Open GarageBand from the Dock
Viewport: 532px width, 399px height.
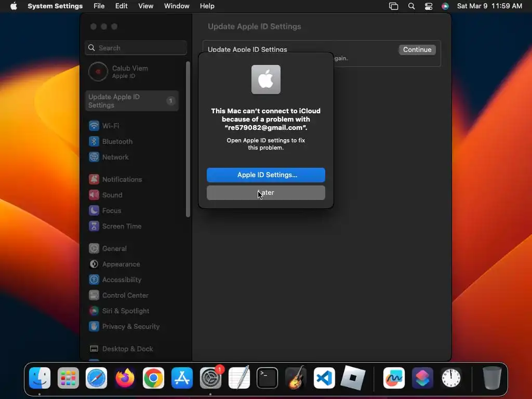296,378
